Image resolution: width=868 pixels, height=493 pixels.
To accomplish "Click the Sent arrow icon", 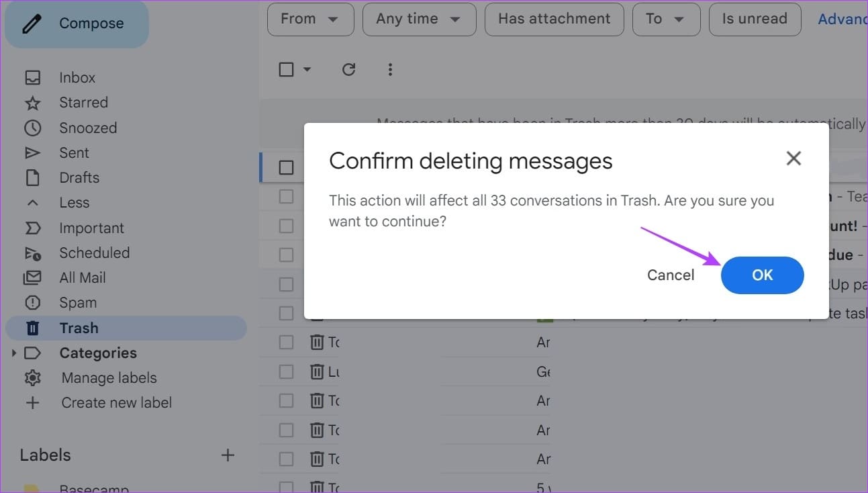I will point(32,152).
